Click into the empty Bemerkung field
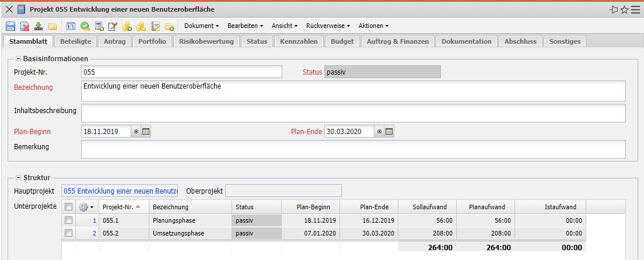 click(353, 149)
